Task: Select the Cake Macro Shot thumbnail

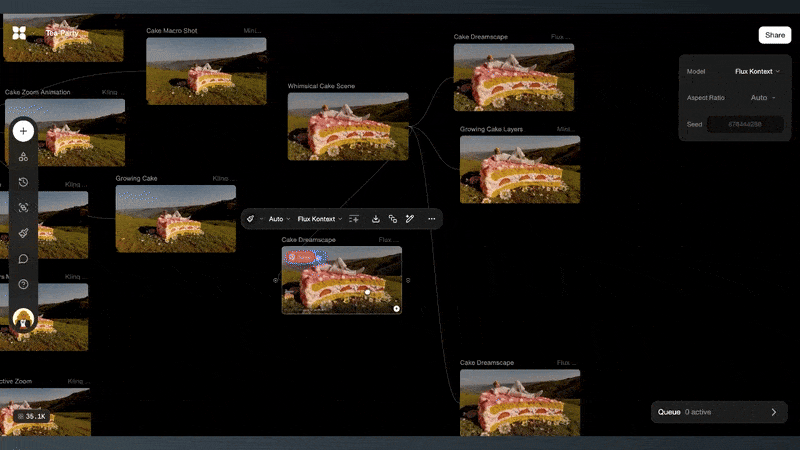Action: pyautogui.click(x=206, y=71)
